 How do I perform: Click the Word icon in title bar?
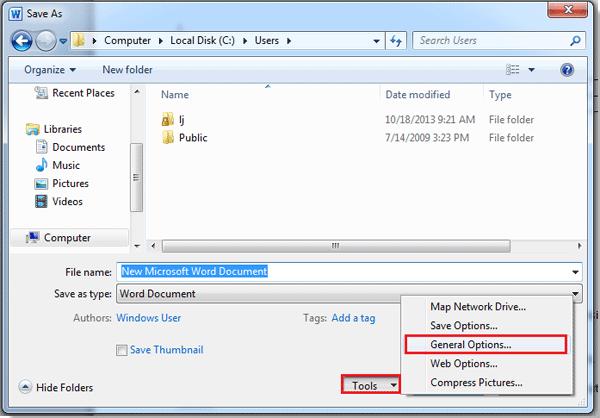pyautogui.click(x=16, y=14)
